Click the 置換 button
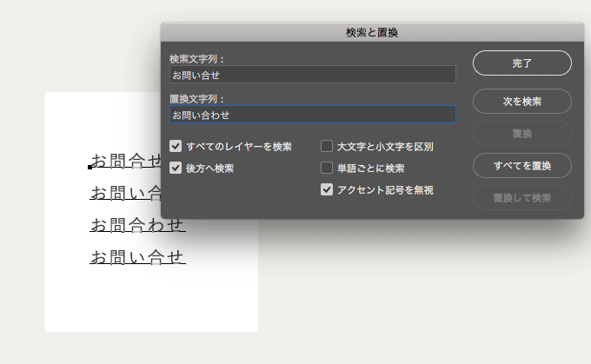591x364 pixels. pos(522,134)
